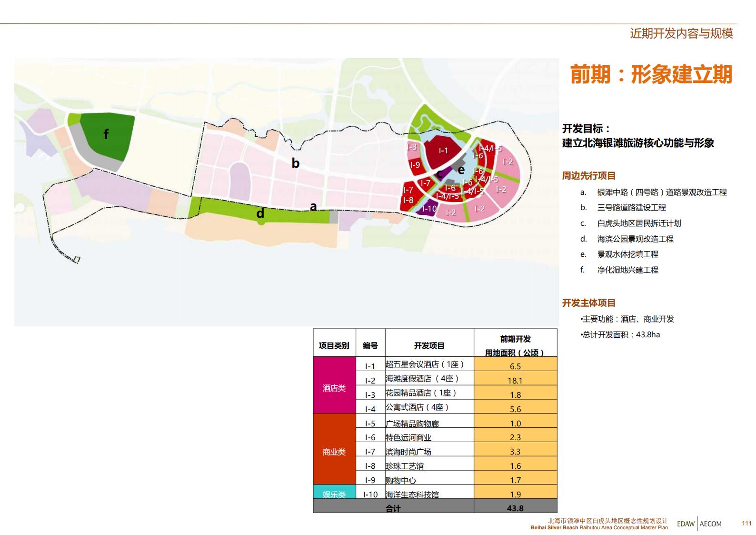Screen dimensions: 756x535
Task: Click the code cell 'I-4' in table
Action: click(x=370, y=407)
